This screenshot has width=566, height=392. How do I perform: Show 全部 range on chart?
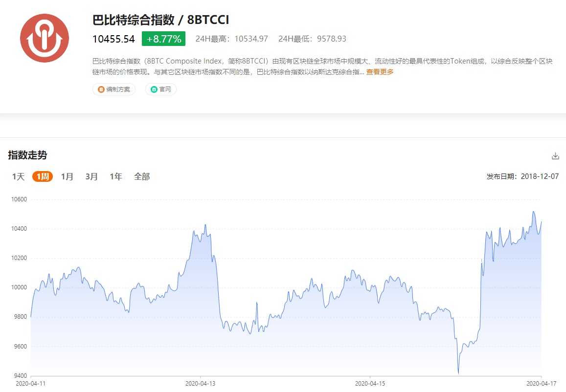[x=142, y=176]
